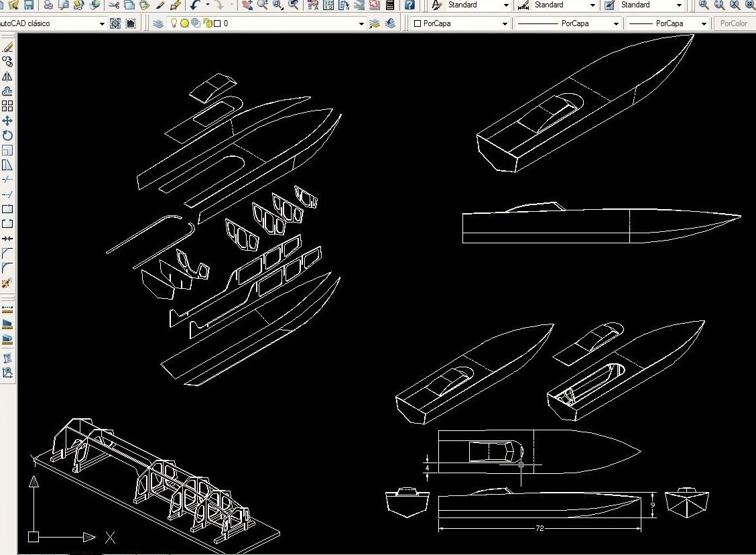The image size is (756, 555).
Task: Open the text style Standard dropdown
Action: coord(506,5)
